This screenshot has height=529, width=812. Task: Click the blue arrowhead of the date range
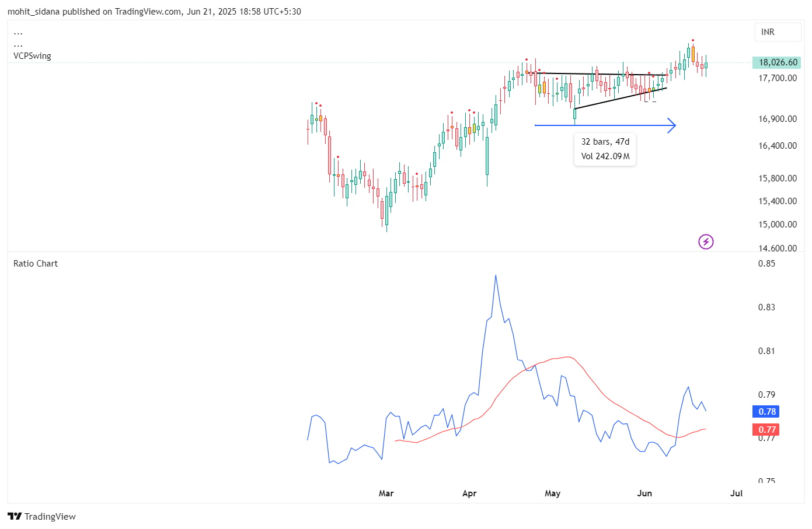tap(672, 125)
